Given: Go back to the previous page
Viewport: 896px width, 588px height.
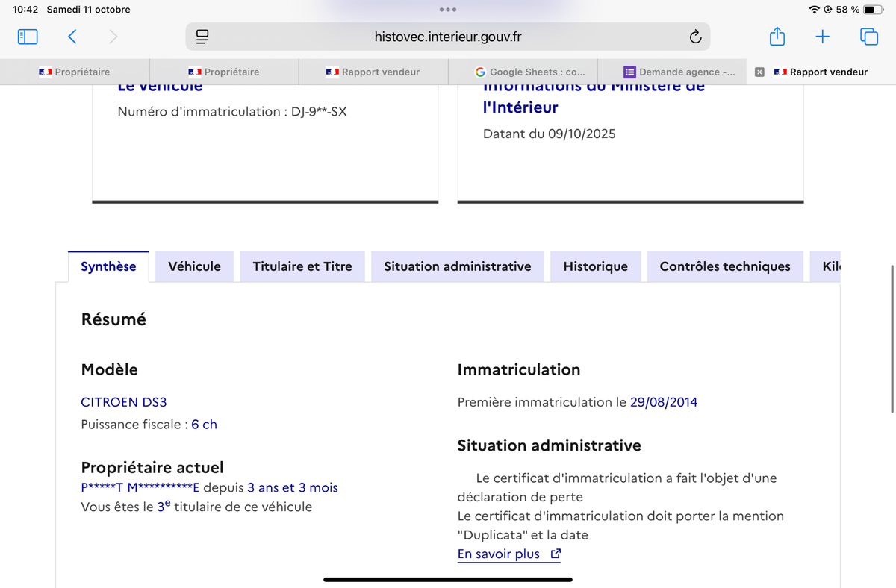Looking at the screenshot, I should [x=72, y=36].
